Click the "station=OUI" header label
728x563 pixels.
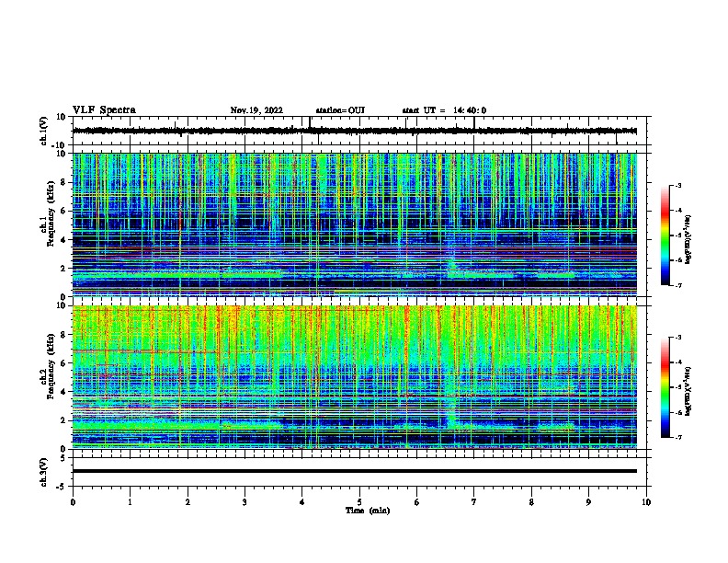(340, 110)
